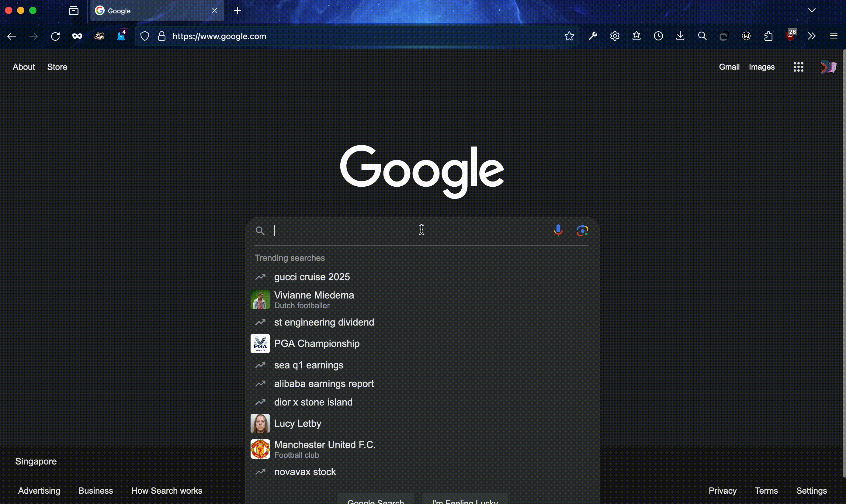Open the W shield extension
This screenshot has height=504, width=846.
[x=747, y=36]
